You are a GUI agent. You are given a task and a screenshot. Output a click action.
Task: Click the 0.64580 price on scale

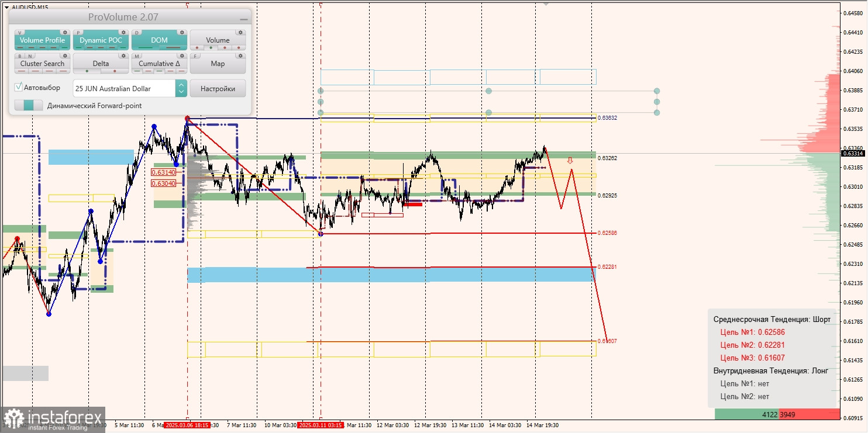pyautogui.click(x=853, y=13)
